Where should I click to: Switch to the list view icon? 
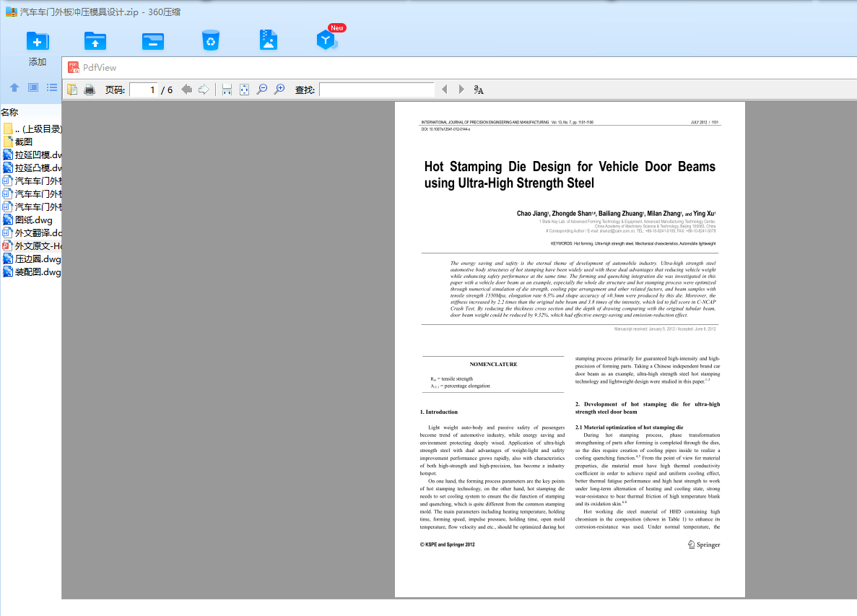tap(52, 87)
